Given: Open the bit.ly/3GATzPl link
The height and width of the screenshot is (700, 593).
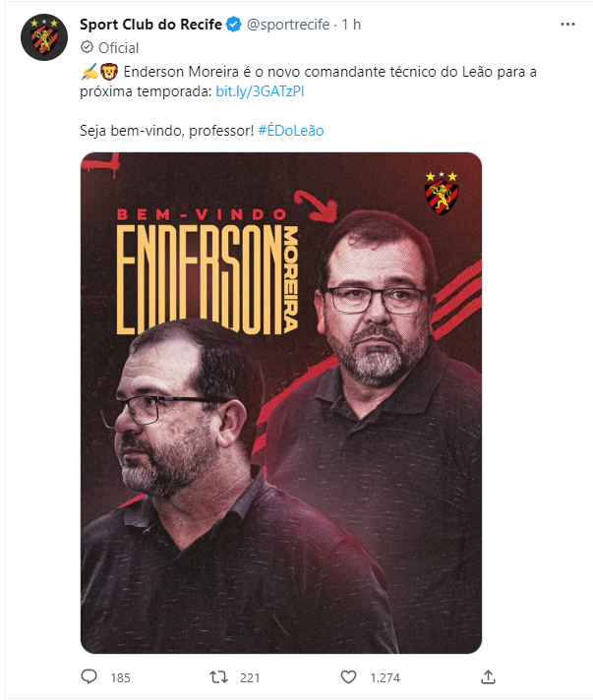Looking at the screenshot, I should [x=260, y=91].
